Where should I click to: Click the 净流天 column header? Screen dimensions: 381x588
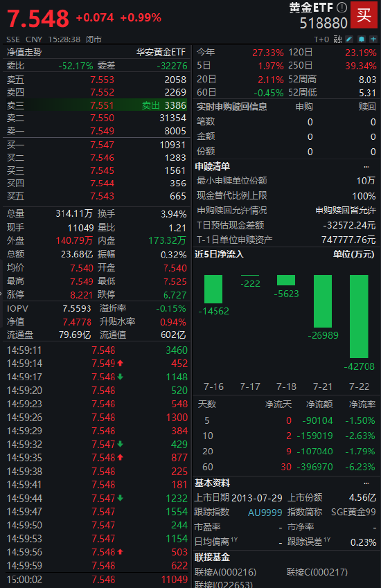pyautogui.click(x=278, y=404)
